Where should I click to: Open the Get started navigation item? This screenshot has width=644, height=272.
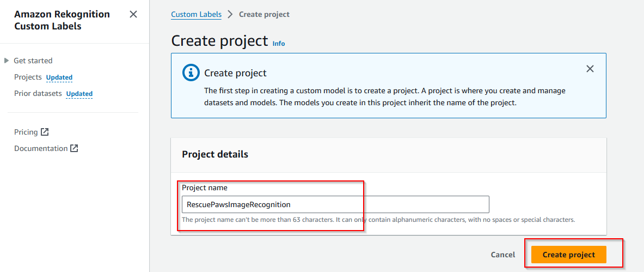pyautogui.click(x=33, y=61)
